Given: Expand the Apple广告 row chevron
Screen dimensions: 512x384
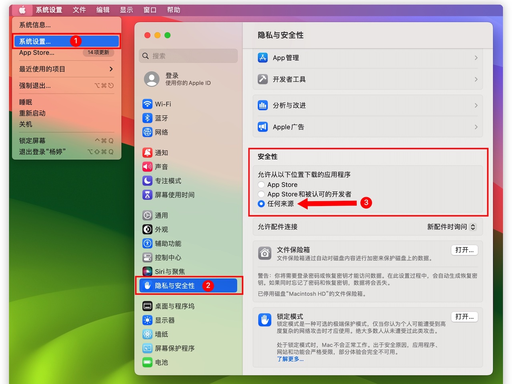Looking at the screenshot, I should tap(476, 127).
